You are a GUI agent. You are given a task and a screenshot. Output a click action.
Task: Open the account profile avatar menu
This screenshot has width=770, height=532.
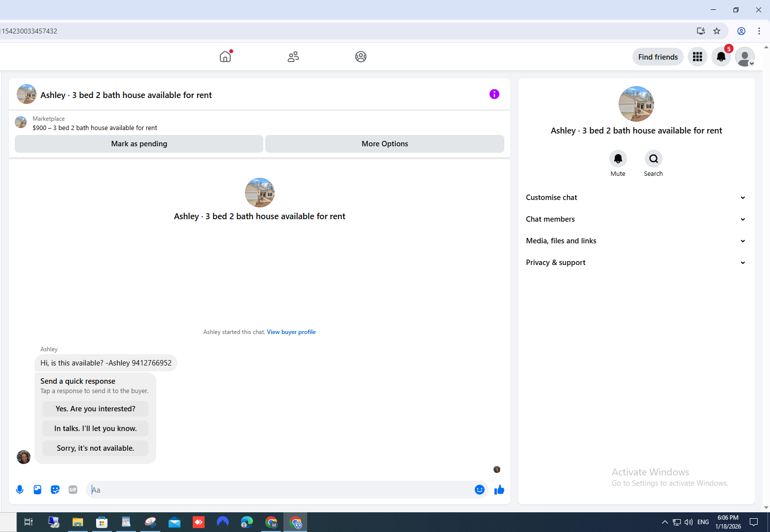pos(745,57)
